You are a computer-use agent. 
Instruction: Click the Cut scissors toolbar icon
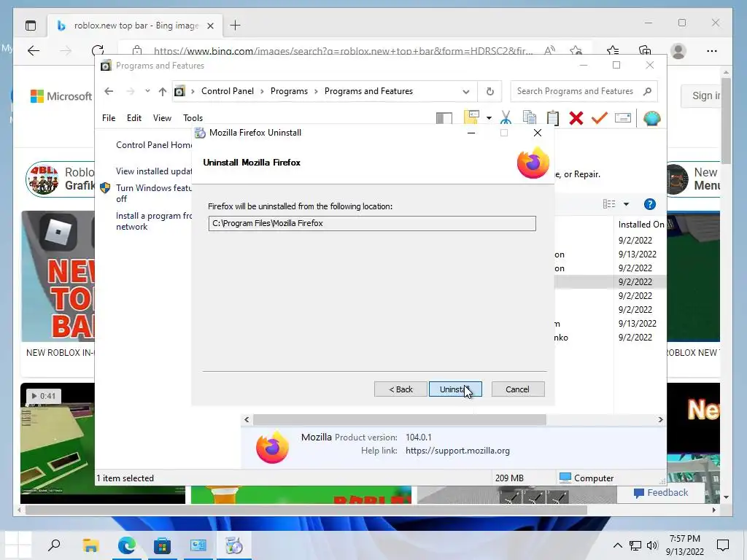pos(506,117)
